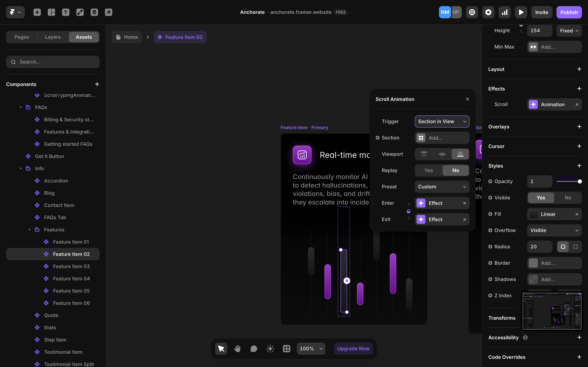The image size is (588, 367).
Task: Toggle the light/dark canvas sun icon
Action: point(270,349)
